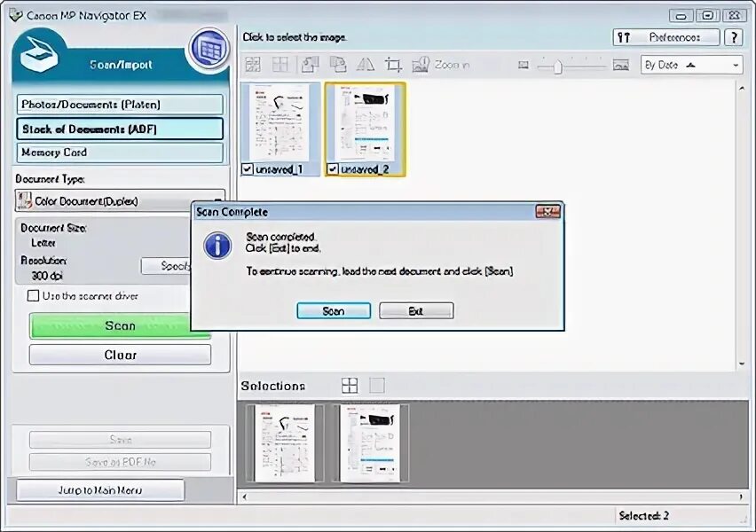Adjust the thumbnail size slider
The height and width of the screenshot is (532, 756).
pos(557,66)
